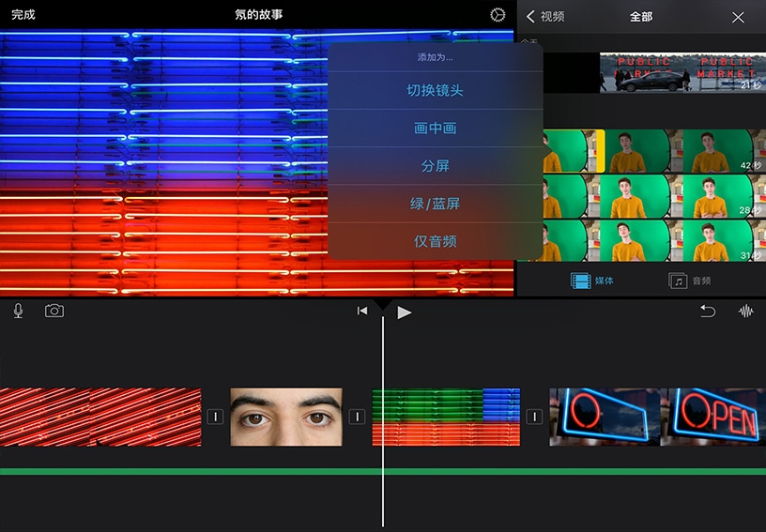
Task: Tap the microphone voiceover icon
Action: (x=18, y=312)
